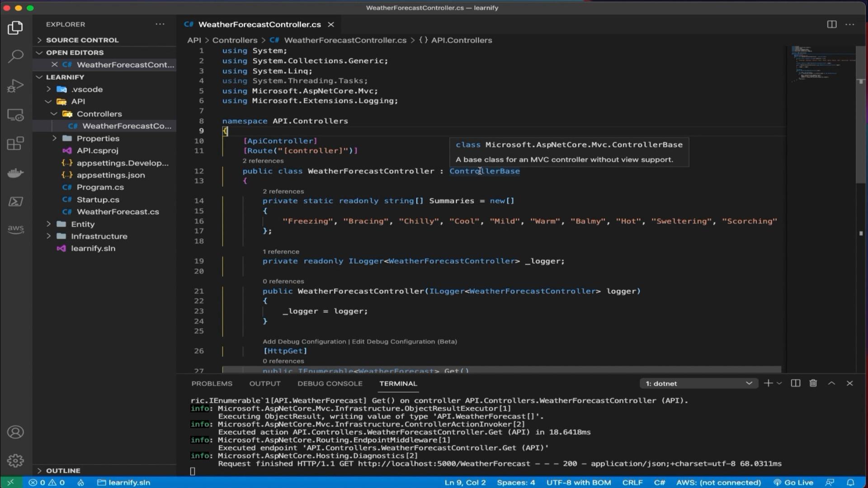
Task: Open the AWS toolkit view
Action: (x=15, y=229)
